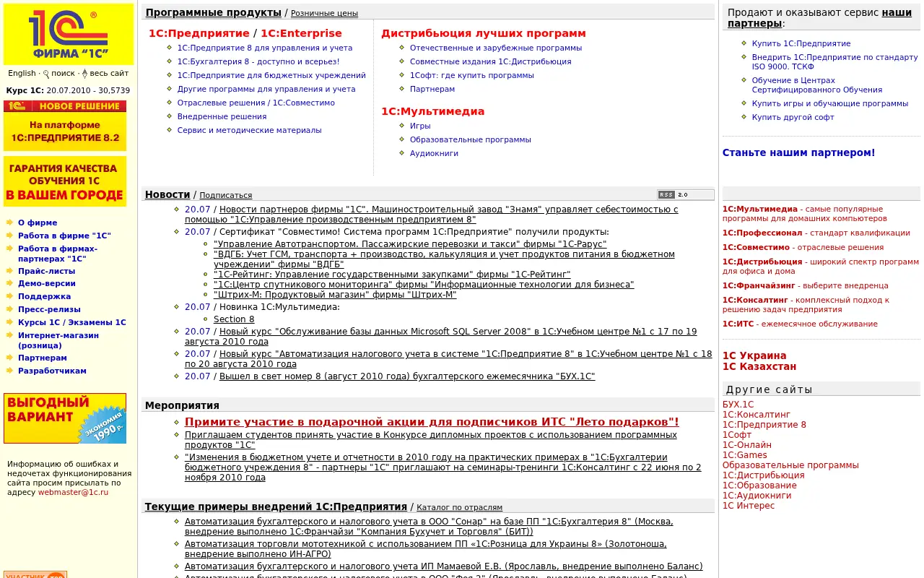Click Станьте нашим партнером!
The height and width of the screenshot is (578, 924).
[799, 152]
